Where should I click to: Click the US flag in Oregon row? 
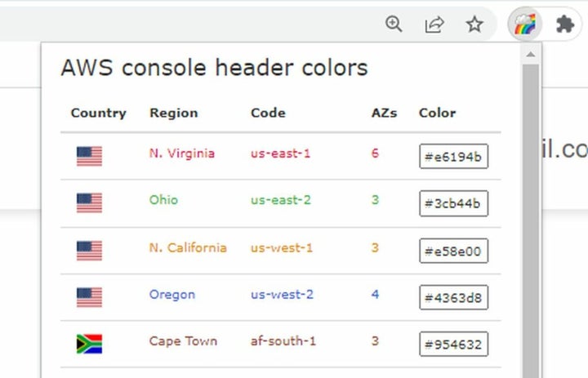(89, 297)
